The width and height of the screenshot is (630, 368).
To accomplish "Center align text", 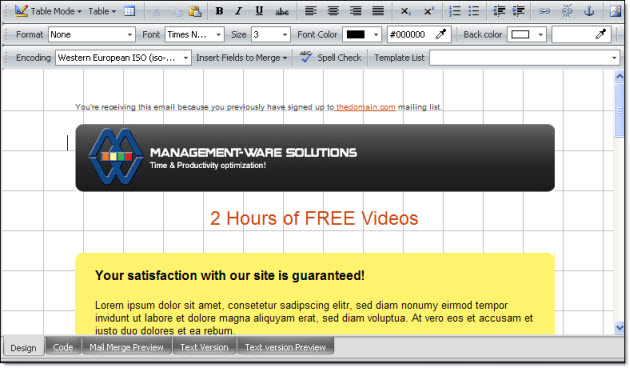I will (x=333, y=11).
